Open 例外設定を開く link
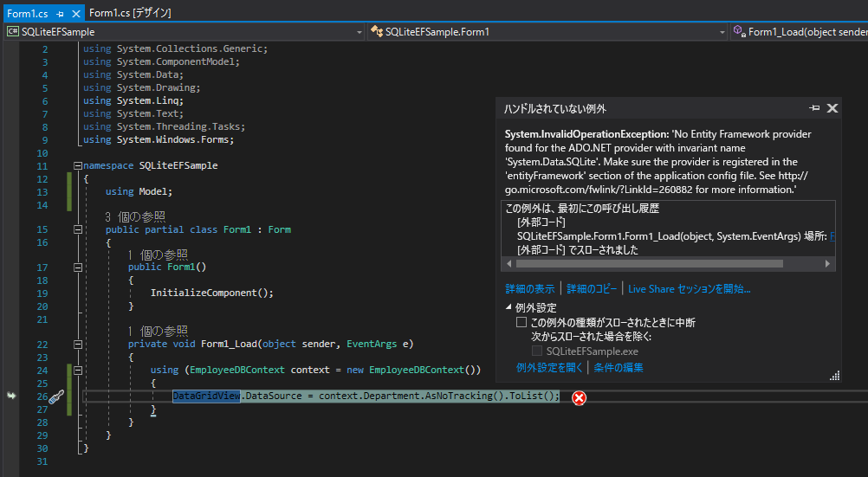Screen dimensions: 868x477 (x=549, y=367)
